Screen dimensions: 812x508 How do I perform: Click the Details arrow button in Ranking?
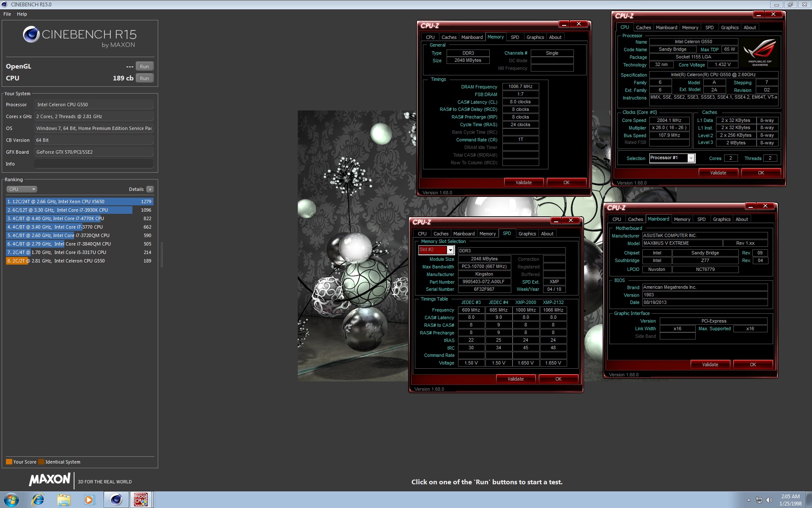click(150, 189)
